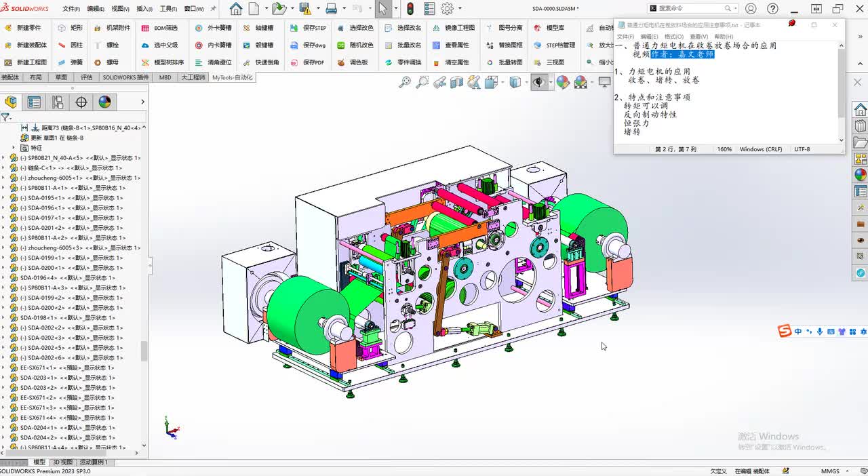Viewport: 868px width, 476px height.
Task: Switch to the SOLIDWORKS 插件 ribbon tab
Action: 125,77
